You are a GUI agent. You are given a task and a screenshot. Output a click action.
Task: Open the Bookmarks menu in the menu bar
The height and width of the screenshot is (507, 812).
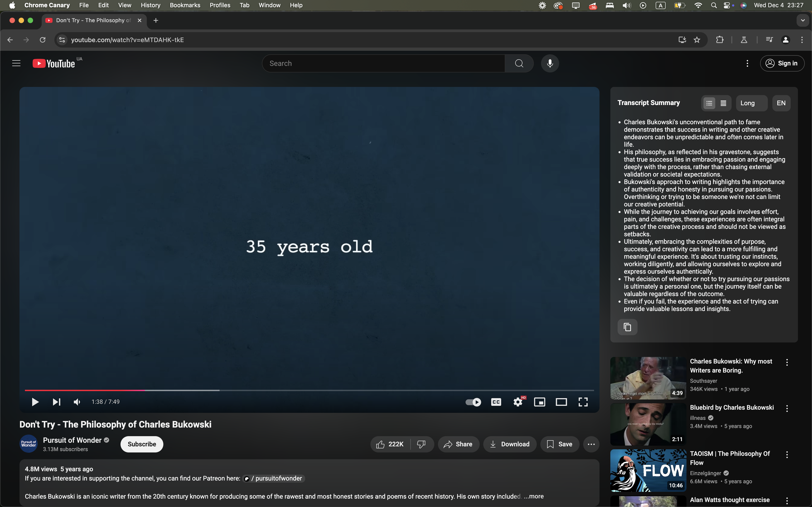click(185, 5)
